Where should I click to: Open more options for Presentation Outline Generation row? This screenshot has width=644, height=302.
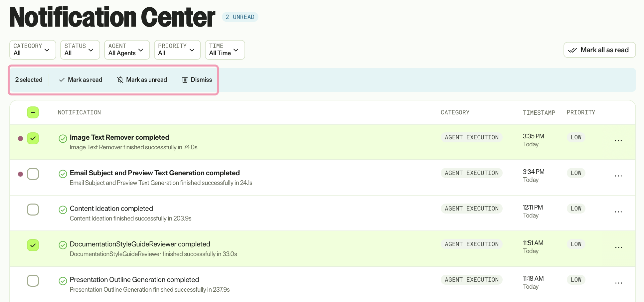pos(618,283)
